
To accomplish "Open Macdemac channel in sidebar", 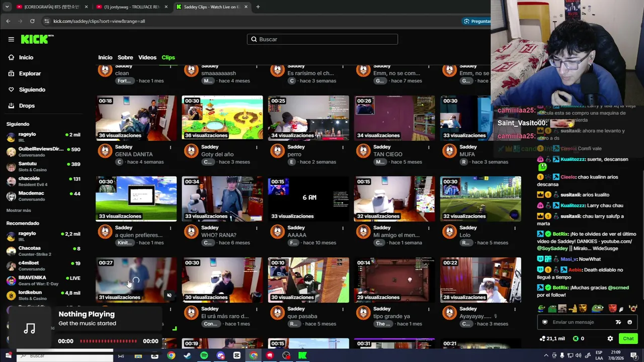I will [43, 196].
